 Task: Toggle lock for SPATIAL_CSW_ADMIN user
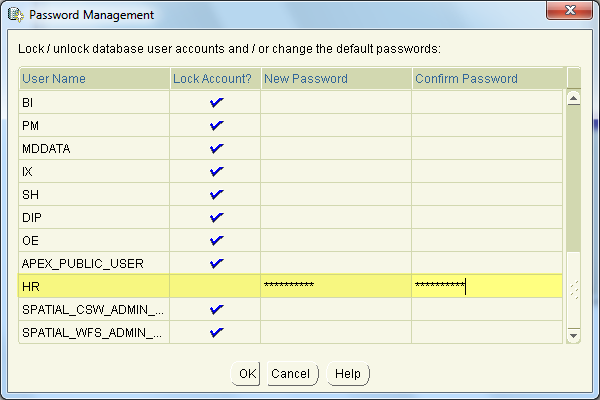coord(217,309)
